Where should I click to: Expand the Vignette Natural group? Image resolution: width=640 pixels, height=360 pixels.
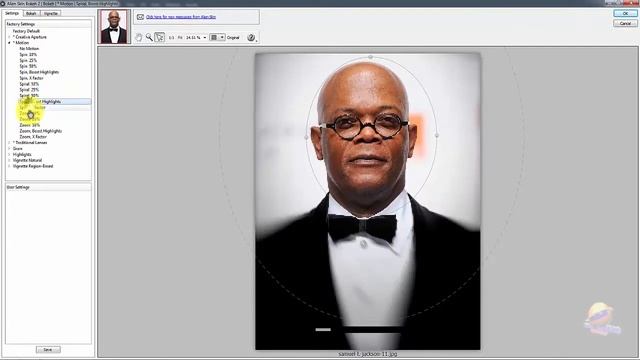[x=9, y=160]
